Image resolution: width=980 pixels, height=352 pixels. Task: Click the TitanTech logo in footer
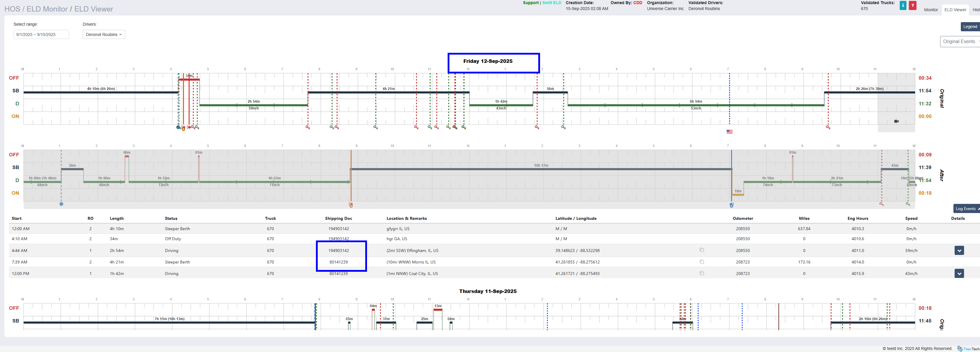point(968,348)
